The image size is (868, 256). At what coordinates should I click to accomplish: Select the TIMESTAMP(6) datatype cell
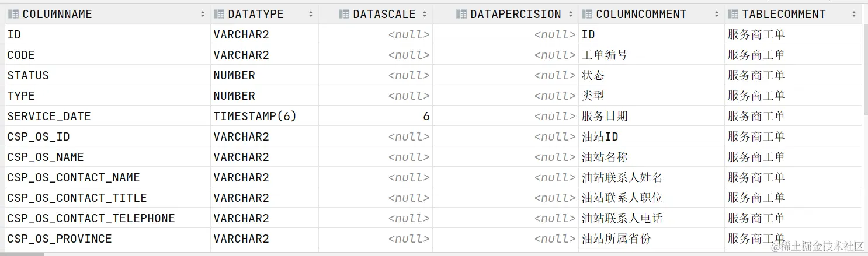tap(265, 116)
